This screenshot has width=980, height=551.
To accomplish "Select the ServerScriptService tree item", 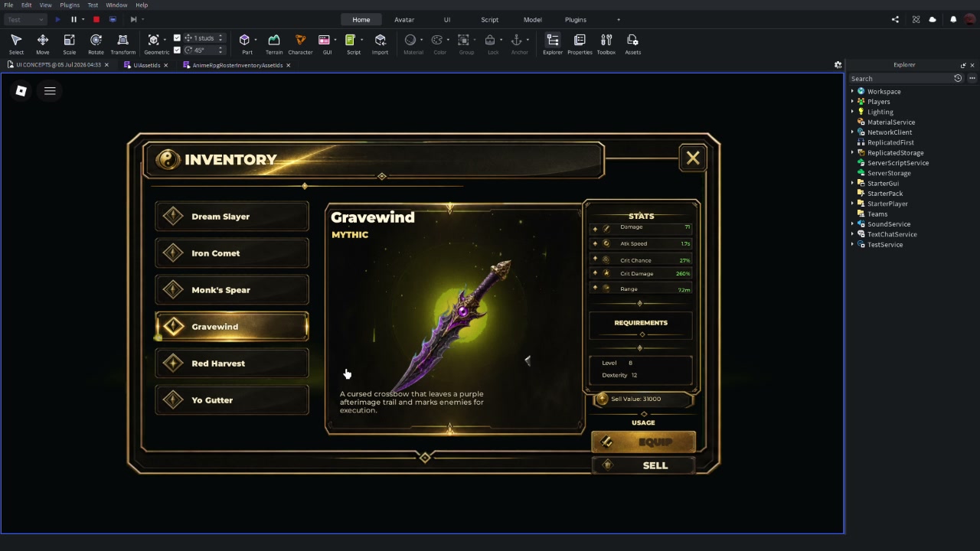I will (898, 162).
